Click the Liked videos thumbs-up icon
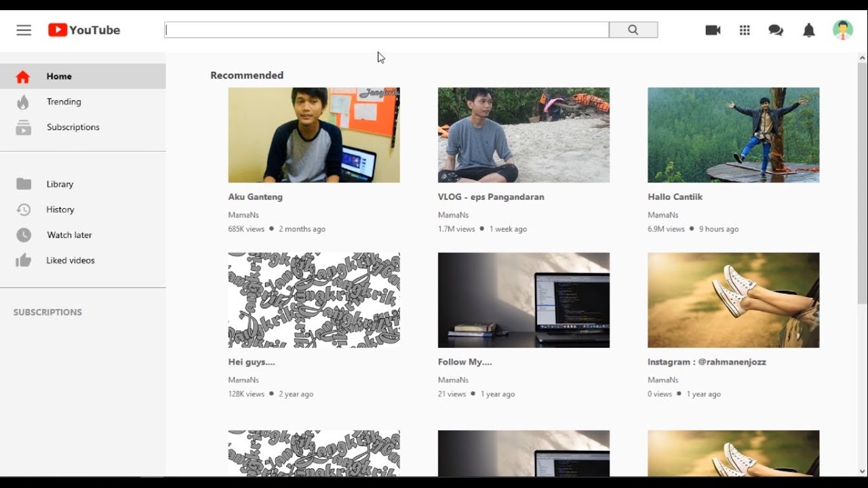Viewport: 868px width, 488px height. pyautogui.click(x=24, y=260)
